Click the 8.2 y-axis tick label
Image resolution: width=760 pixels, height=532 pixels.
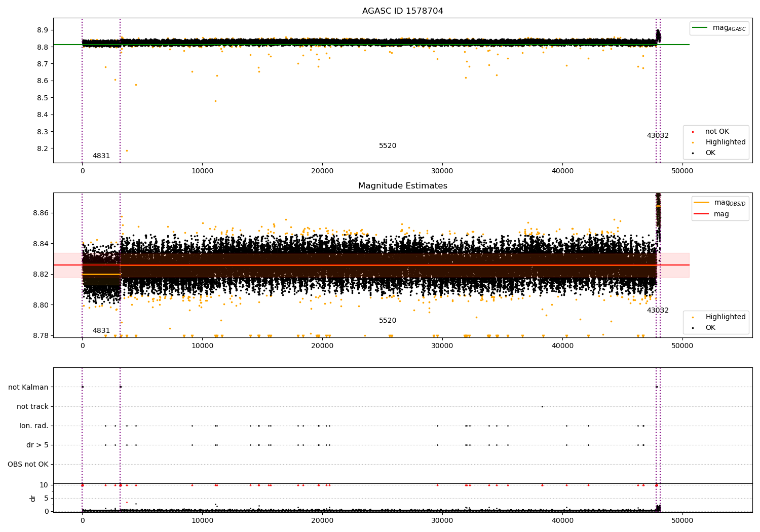coord(43,149)
